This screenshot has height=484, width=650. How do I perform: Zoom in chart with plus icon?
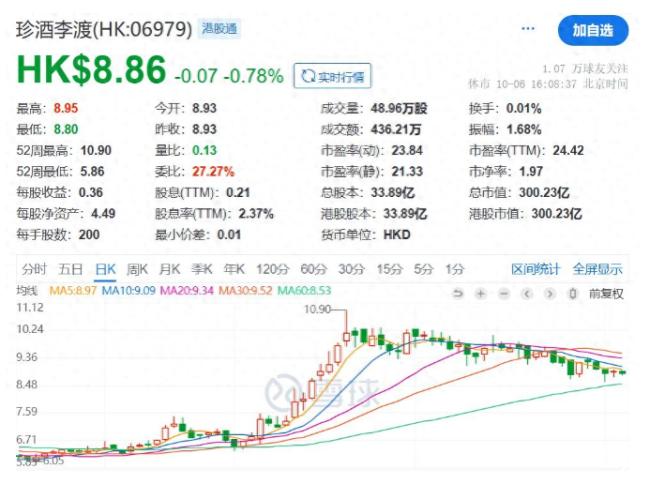[481, 294]
